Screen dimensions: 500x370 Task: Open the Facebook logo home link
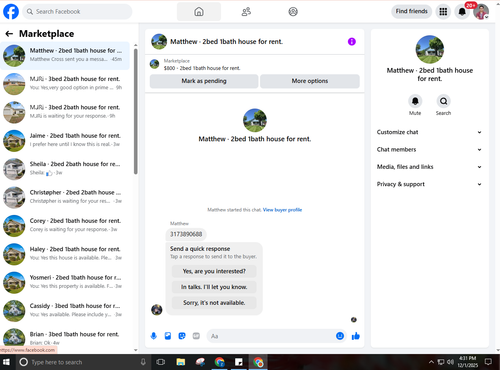tap(11, 11)
